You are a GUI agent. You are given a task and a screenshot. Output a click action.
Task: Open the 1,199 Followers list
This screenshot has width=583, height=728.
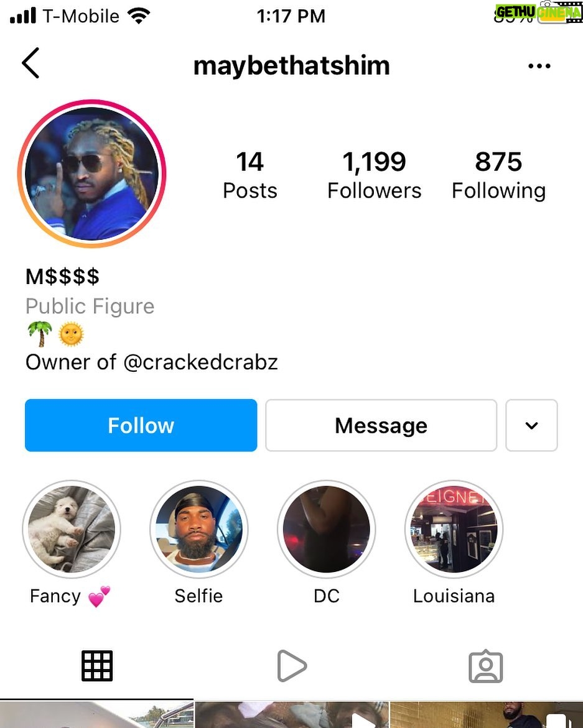[375, 175]
